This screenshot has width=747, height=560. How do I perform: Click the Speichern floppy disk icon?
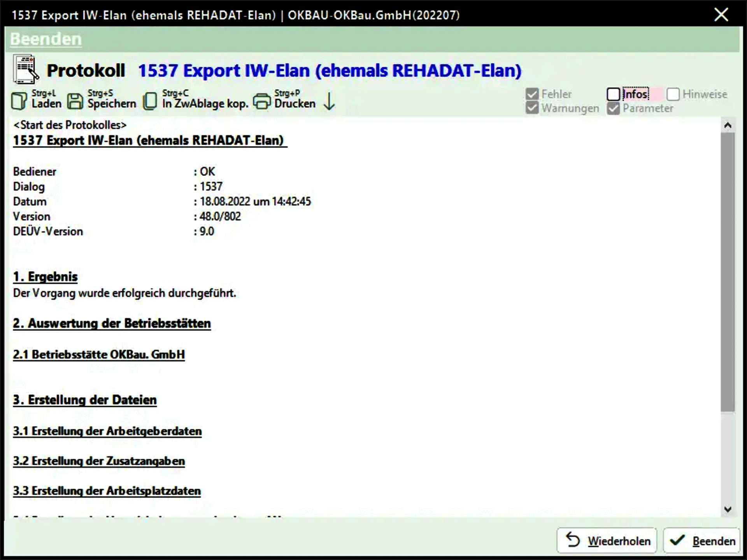(75, 101)
